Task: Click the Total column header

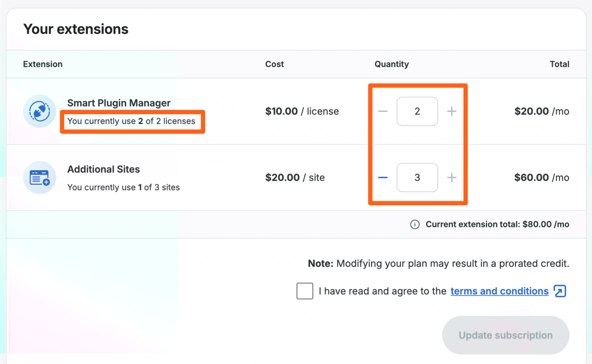Action: pyautogui.click(x=559, y=64)
